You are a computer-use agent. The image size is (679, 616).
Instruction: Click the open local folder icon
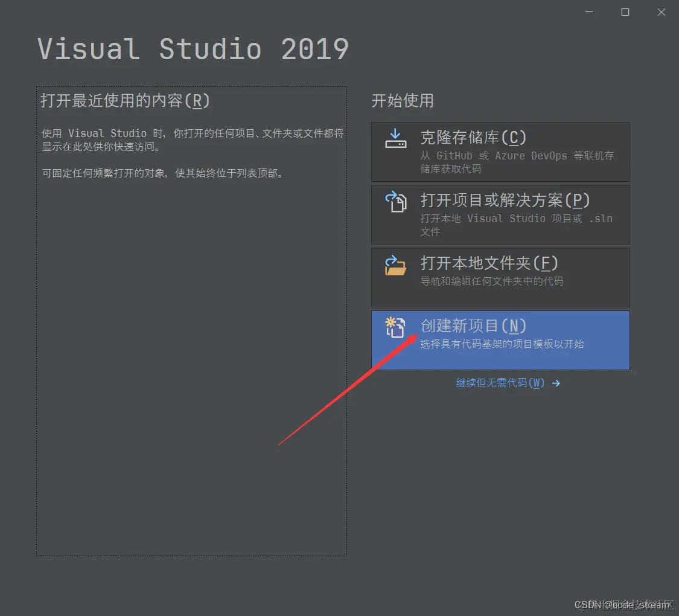(395, 265)
